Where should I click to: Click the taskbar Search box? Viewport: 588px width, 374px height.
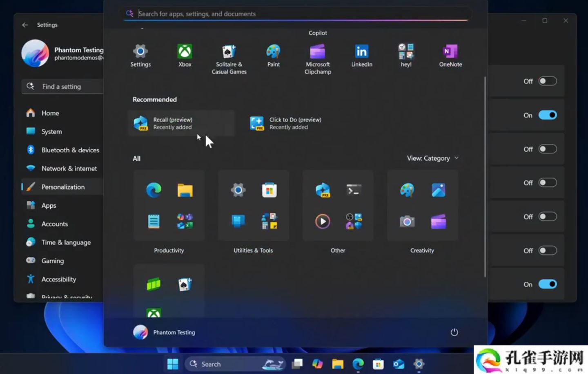click(236, 364)
